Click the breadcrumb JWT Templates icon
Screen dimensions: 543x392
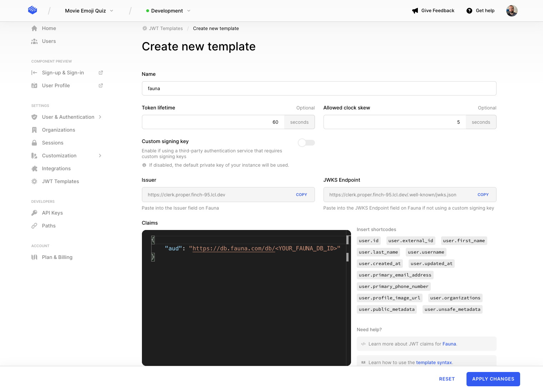145,28
